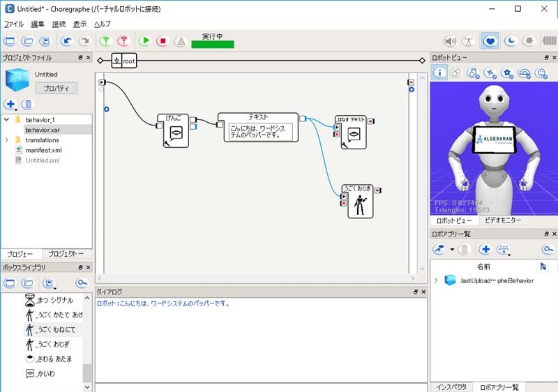Expand the translations folder in project tree
This screenshot has width=558, height=392.
[x=6, y=140]
